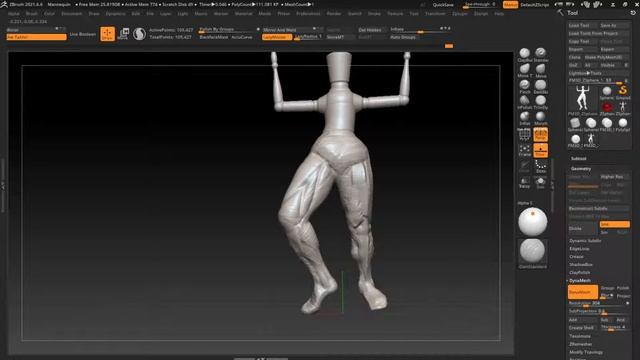Toggle the Persp perspective button

[x=540, y=135]
